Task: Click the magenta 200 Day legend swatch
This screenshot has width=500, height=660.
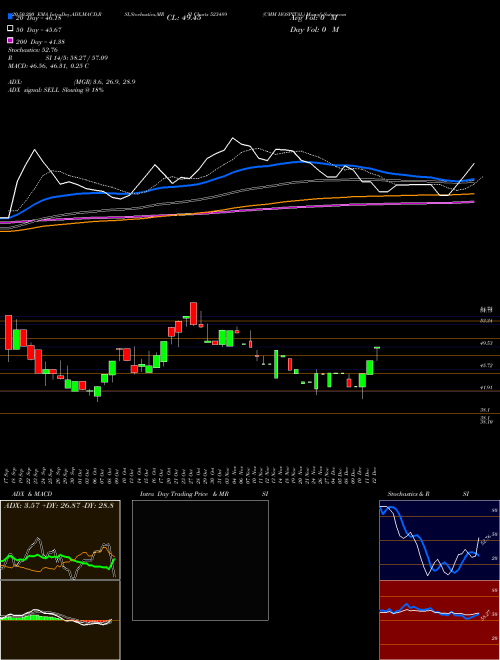Action: point(10,41)
